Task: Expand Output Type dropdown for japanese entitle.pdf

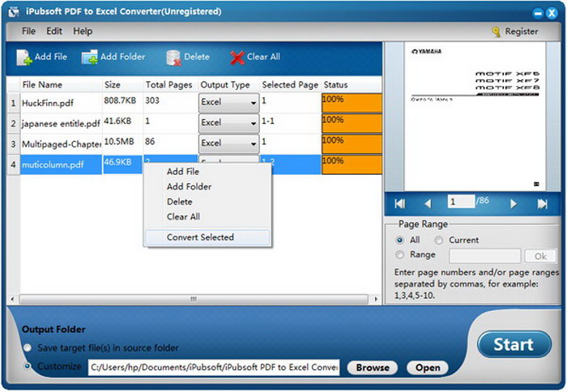Action: (x=228, y=123)
